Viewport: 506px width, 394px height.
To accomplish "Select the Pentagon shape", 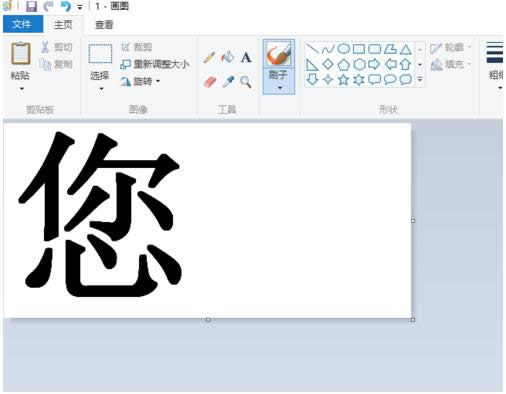I will [x=343, y=64].
